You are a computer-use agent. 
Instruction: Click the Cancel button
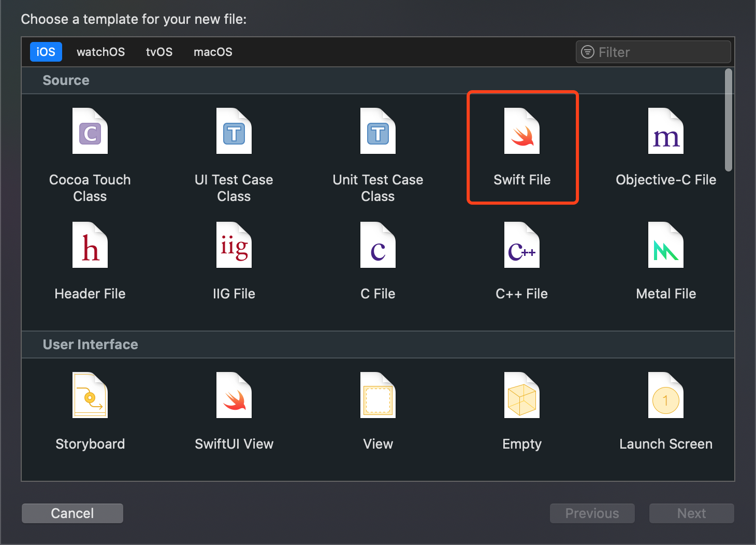point(72,513)
